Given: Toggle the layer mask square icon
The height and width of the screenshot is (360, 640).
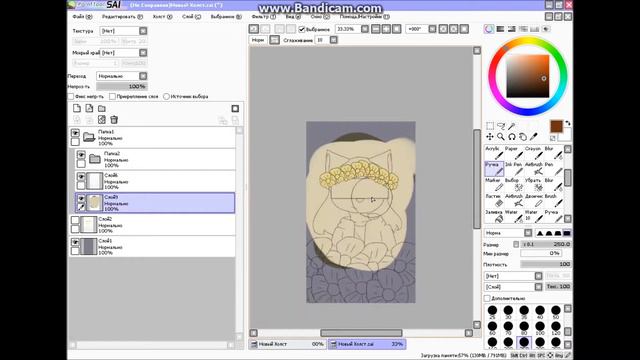Looking at the screenshot, I should [x=235, y=108].
